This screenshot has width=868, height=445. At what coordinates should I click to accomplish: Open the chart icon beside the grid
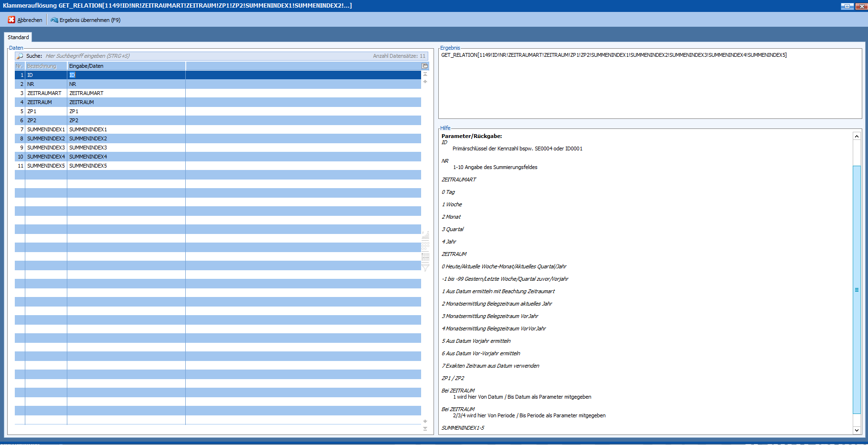coord(425,235)
